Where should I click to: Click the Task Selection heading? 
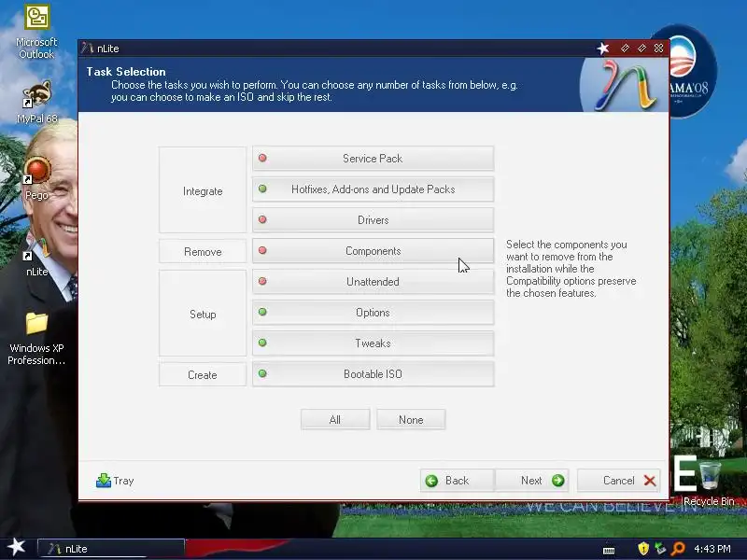pos(126,72)
